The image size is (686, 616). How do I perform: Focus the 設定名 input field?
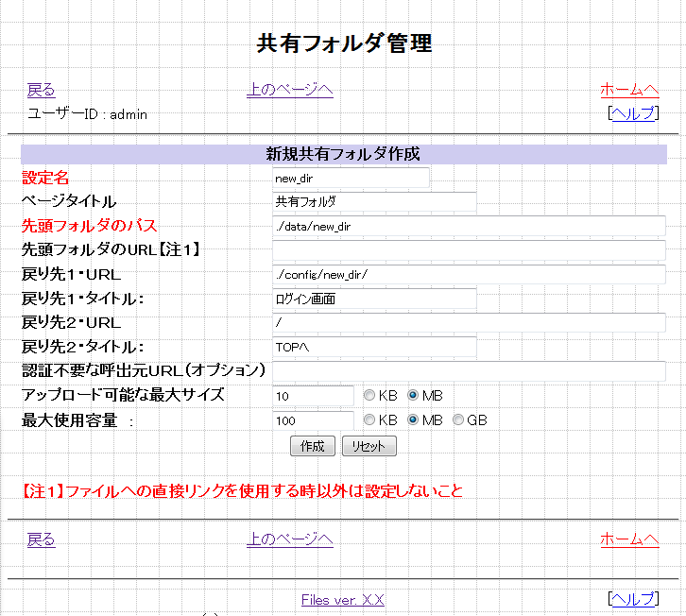click(x=350, y=178)
